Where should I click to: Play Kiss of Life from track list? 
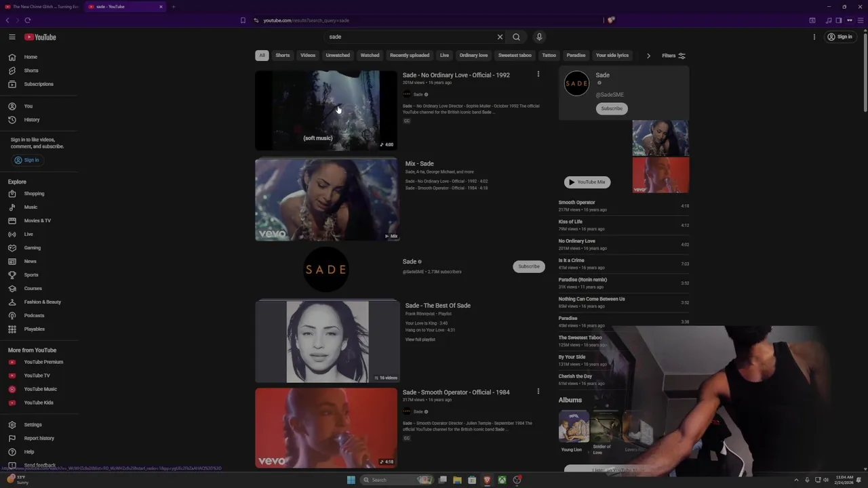[x=623, y=225]
